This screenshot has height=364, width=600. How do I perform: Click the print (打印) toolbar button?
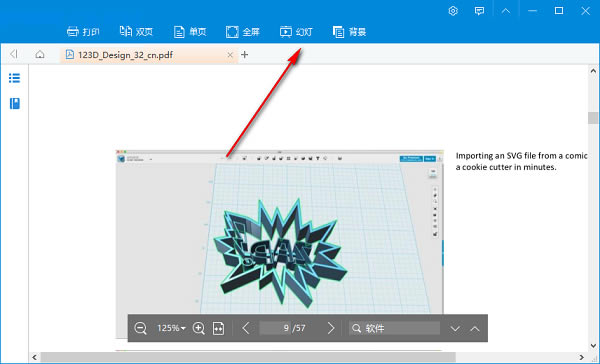[83, 32]
